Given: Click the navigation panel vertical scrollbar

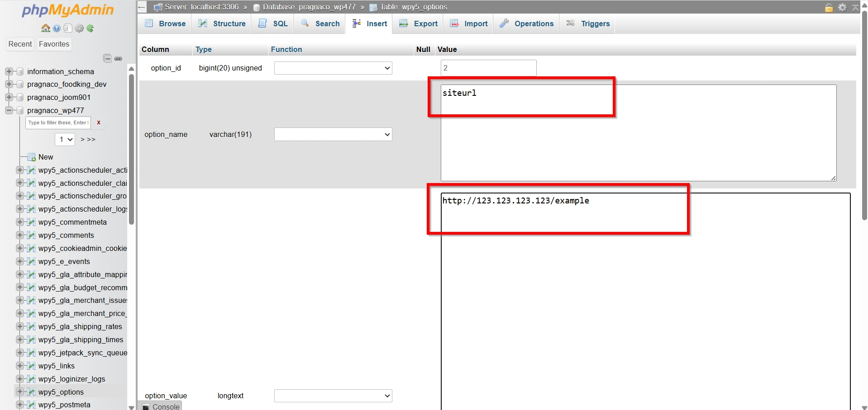Looking at the screenshot, I should coord(132,149).
